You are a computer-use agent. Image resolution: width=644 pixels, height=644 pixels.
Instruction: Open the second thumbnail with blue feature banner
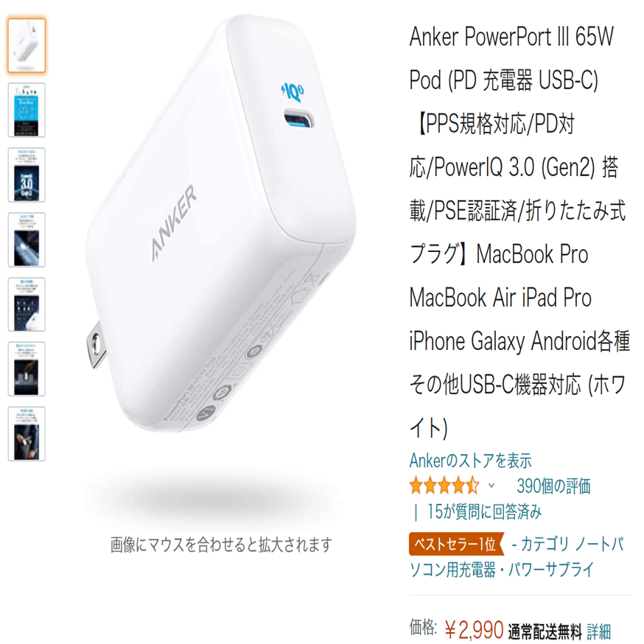click(27, 110)
